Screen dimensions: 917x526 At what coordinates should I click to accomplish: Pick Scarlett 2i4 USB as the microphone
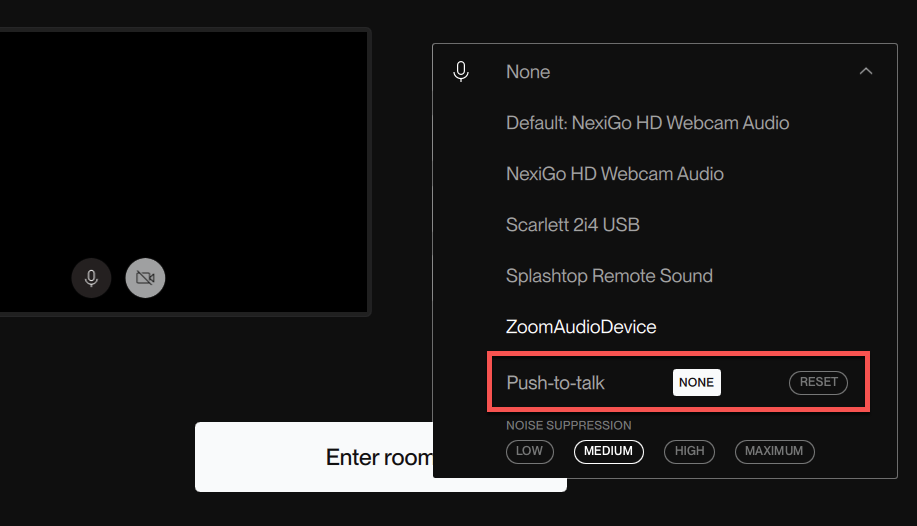pos(573,225)
